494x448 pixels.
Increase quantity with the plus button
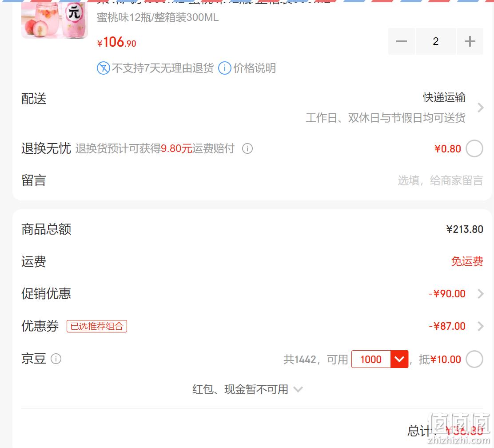470,41
